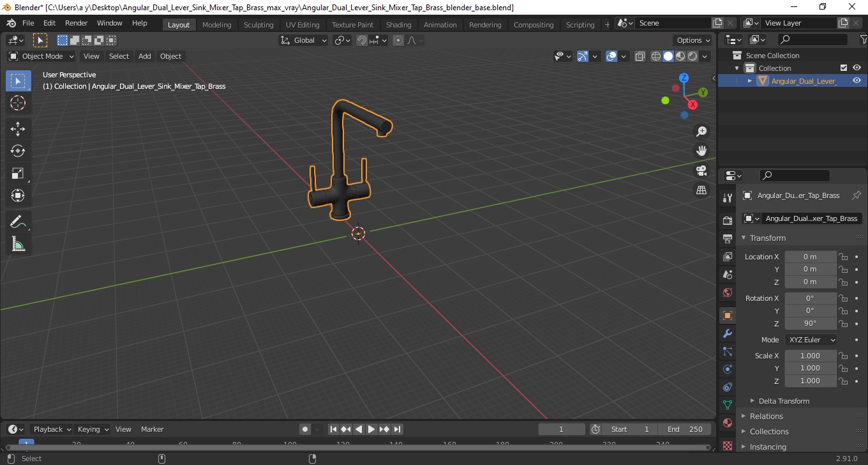
Task: Lock the Location X field
Action: click(x=843, y=257)
